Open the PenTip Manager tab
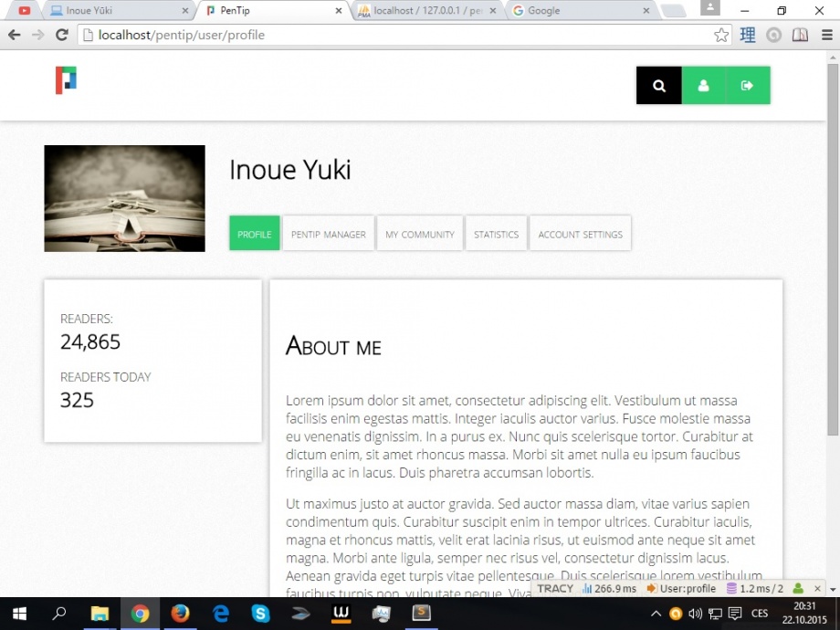The width and height of the screenshot is (840, 630). click(329, 234)
